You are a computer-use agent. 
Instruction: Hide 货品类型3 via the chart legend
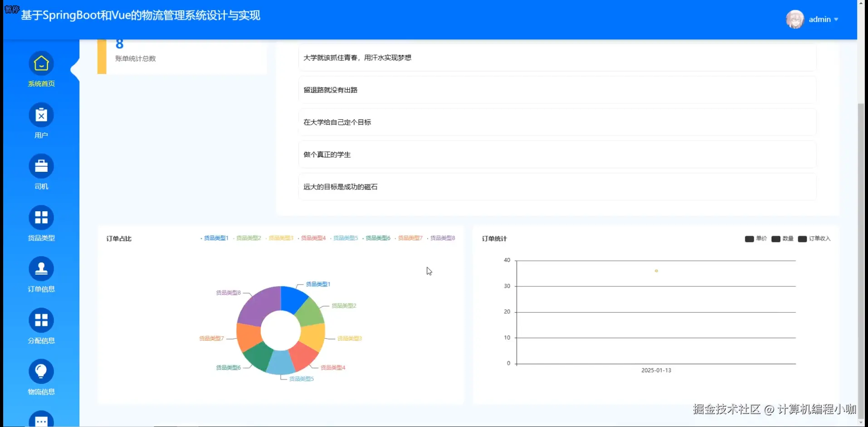[x=279, y=238]
